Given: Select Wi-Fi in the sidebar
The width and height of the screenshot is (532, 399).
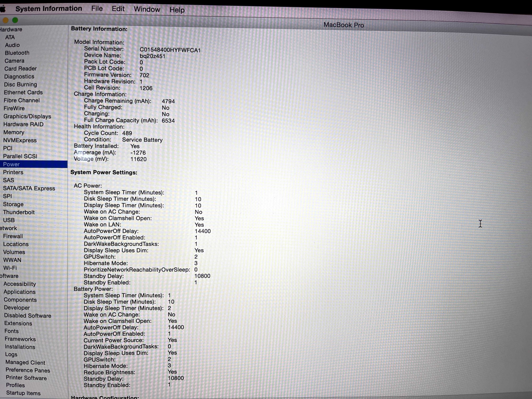Looking at the screenshot, I should (x=10, y=268).
